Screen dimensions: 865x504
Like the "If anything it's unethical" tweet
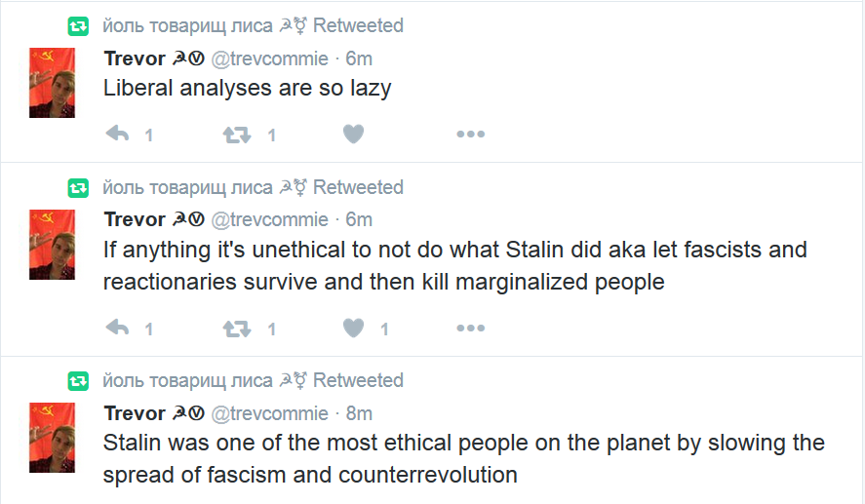[353, 329]
